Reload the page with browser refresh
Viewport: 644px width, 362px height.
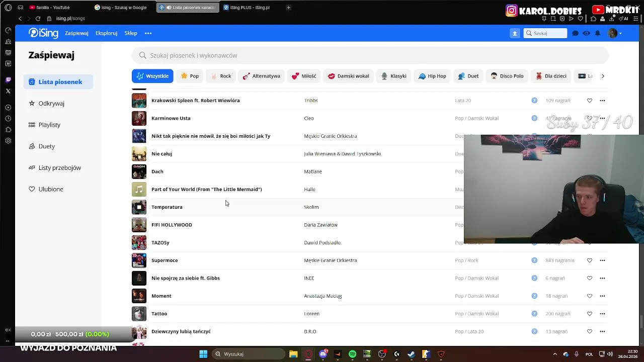pyautogui.click(x=38, y=19)
